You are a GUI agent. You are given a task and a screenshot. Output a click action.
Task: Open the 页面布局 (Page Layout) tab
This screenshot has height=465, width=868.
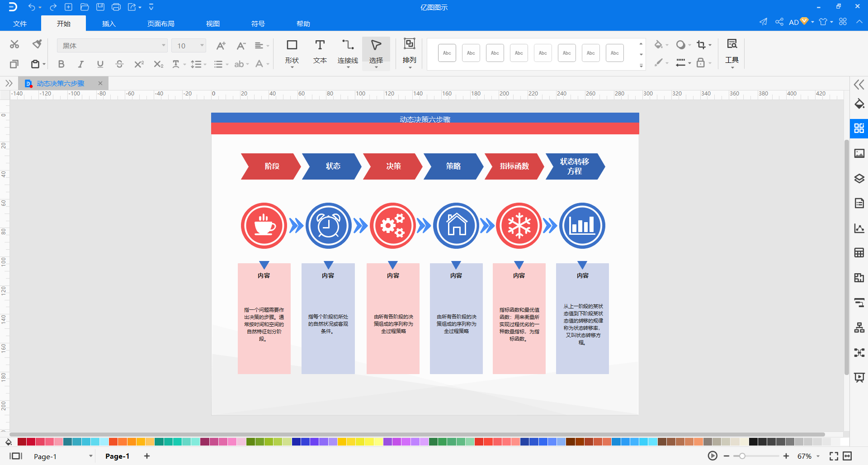tap(160, 24)
